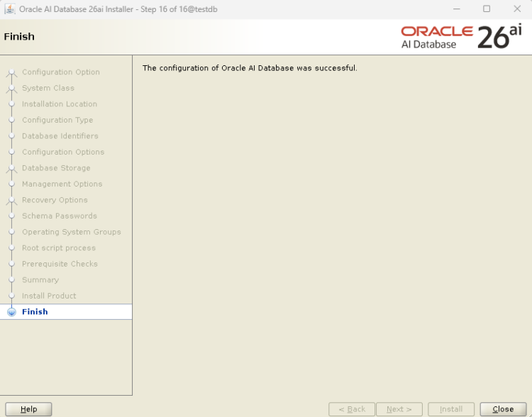This screenshot has height=417, width=532.
Task: Click the blue Finish step marker icon
Action: click(x=11, y=312)
